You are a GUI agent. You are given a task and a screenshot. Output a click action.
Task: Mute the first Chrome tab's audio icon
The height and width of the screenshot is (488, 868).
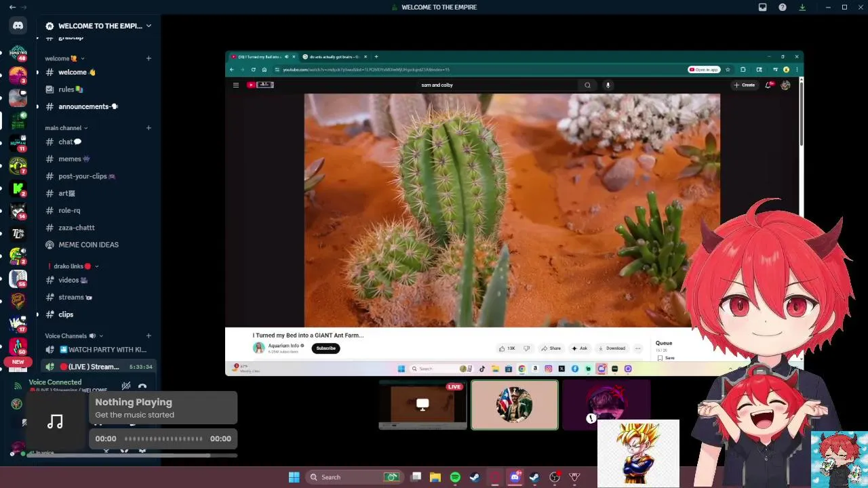[x=286, y=57]
